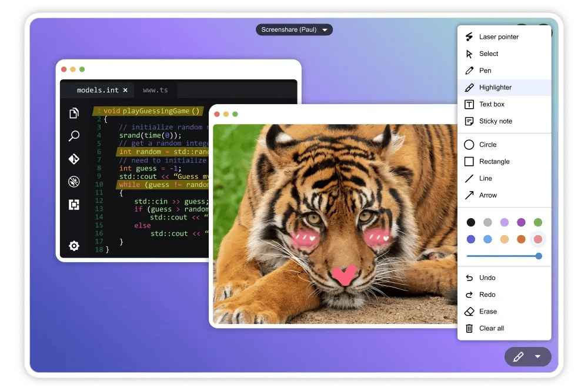The height and width of the screenshot is (391, 588).
Task: Click the stroke thickness slider handle
Action: 539,256
